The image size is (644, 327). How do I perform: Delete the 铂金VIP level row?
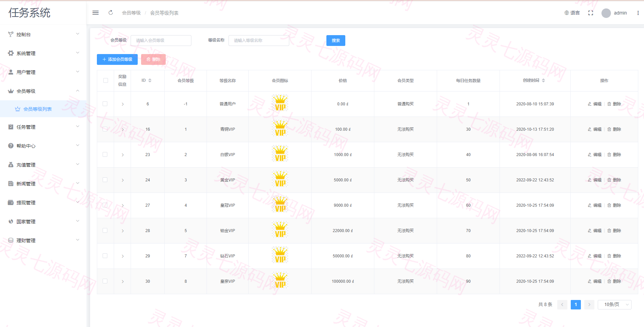click(614, 231)
